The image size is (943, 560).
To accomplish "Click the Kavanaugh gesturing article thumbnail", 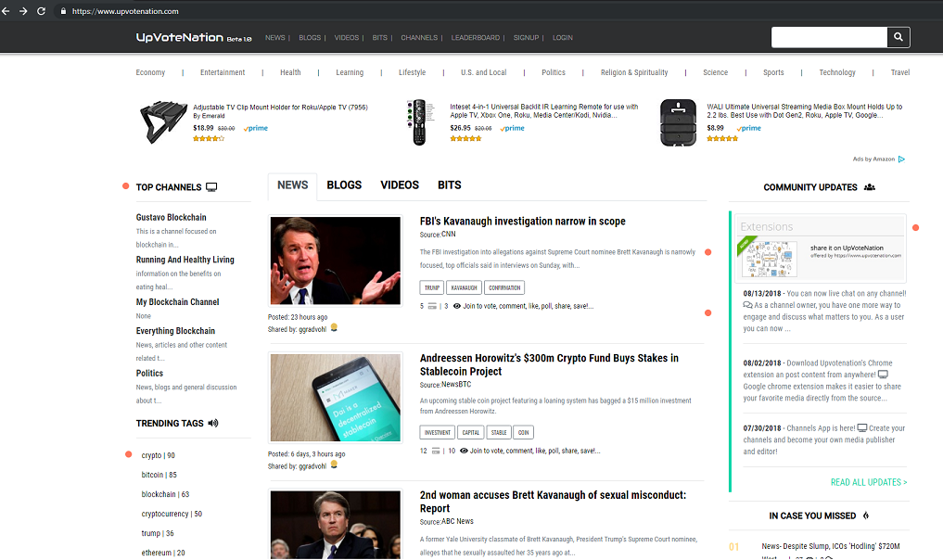I will [335, 261].
